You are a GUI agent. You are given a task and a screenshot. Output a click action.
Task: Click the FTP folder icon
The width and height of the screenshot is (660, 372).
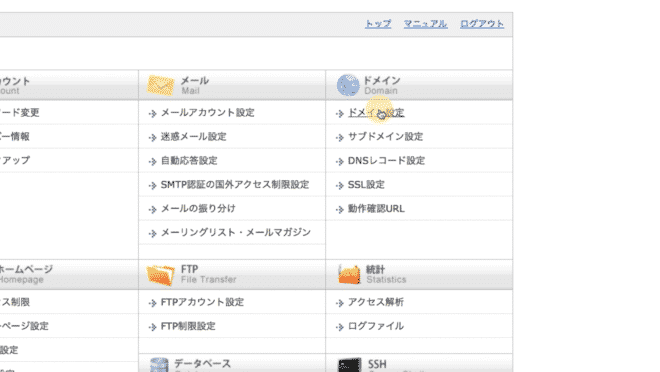coord(160,275)
